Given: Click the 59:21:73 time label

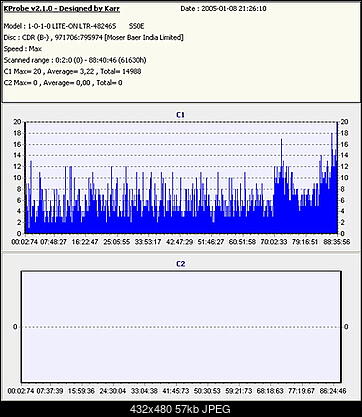Looking at the screenshot, I should click(239, 391).
